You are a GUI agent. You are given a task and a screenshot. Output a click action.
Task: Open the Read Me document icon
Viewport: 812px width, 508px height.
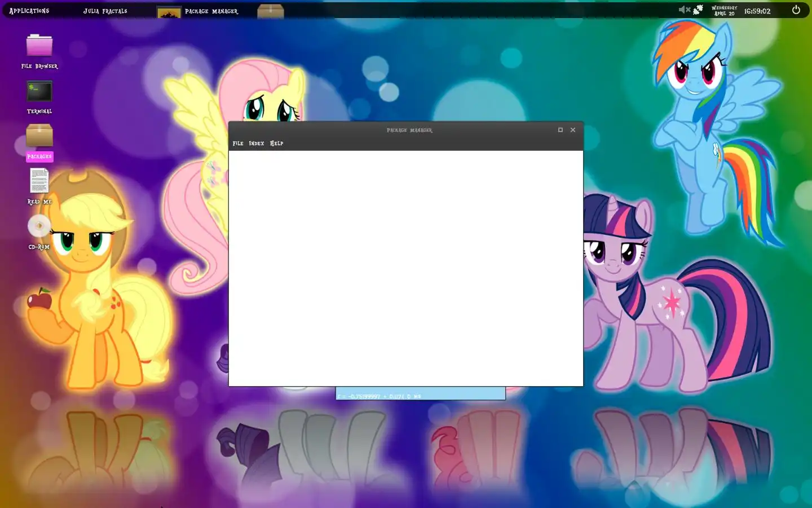pos(39,186)
